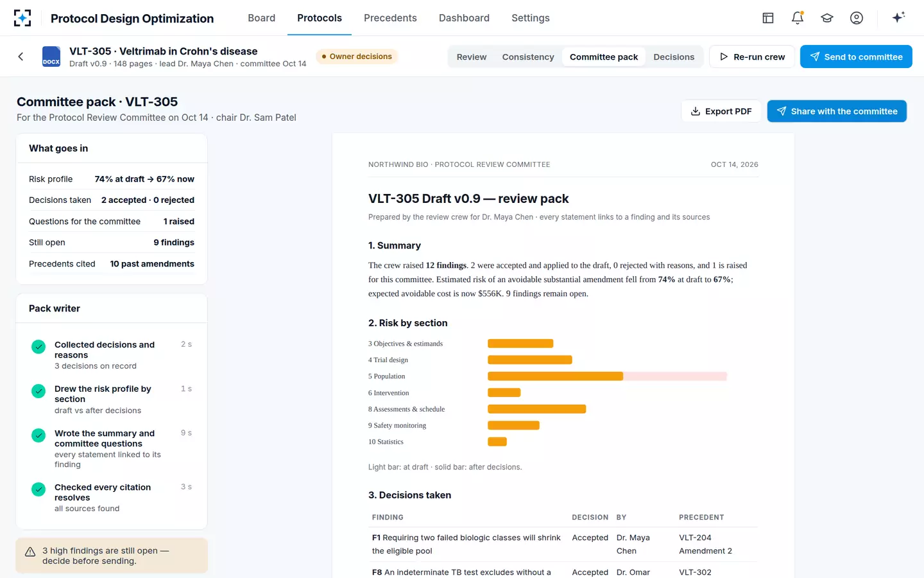Open the layout panel icon in header
924x578 pixels.
tap(768, 18)
